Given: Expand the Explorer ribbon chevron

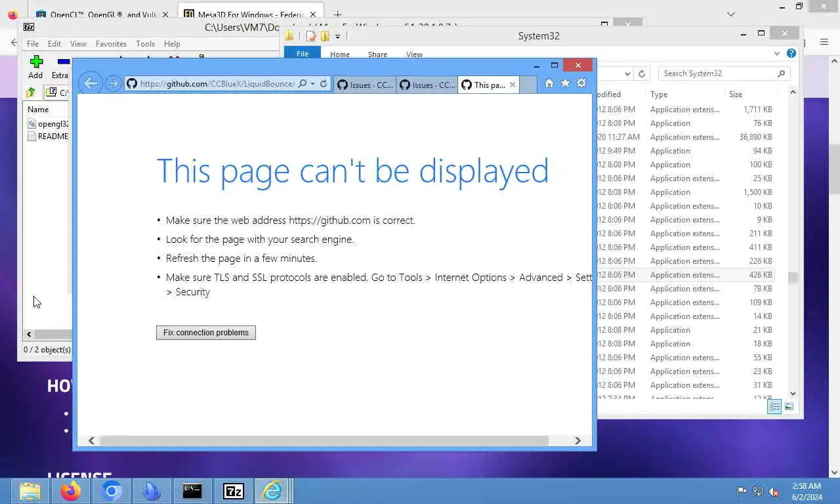Looking at the screenshot, I should [777, 54].
